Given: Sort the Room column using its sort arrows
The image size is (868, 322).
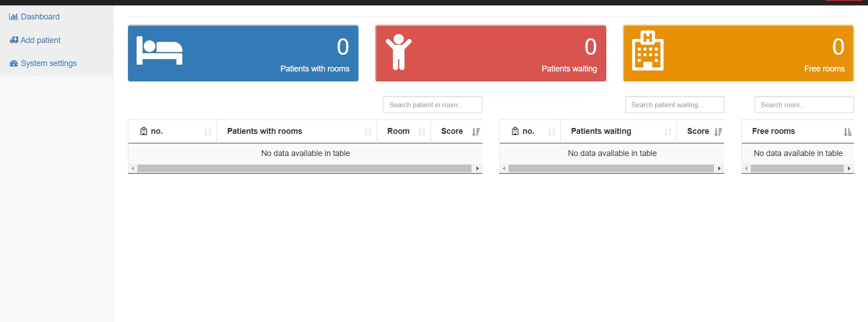Looking at the screenshot, I should [x=422, y=132].
